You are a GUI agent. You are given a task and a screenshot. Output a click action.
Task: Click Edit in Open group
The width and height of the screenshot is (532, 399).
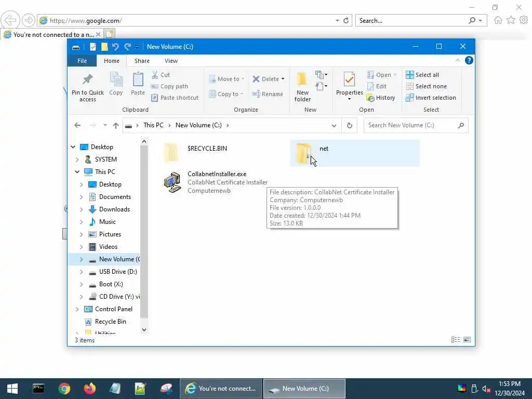(377, 86)
